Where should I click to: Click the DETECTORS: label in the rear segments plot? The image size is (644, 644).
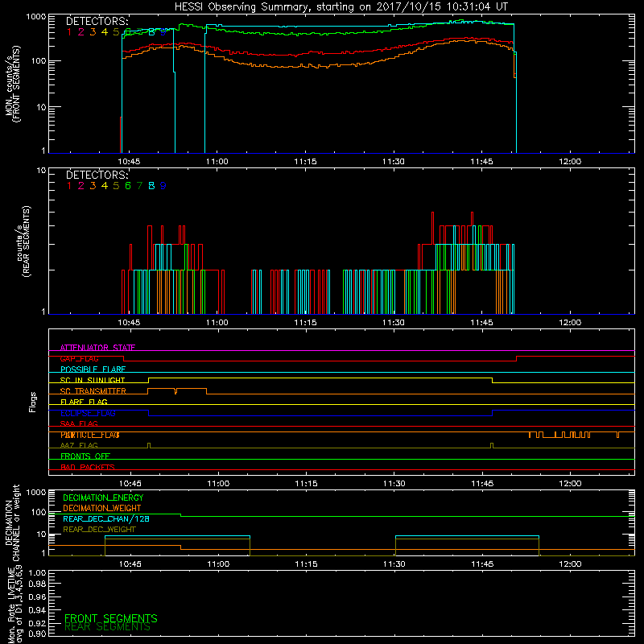(x=97, y=175)
